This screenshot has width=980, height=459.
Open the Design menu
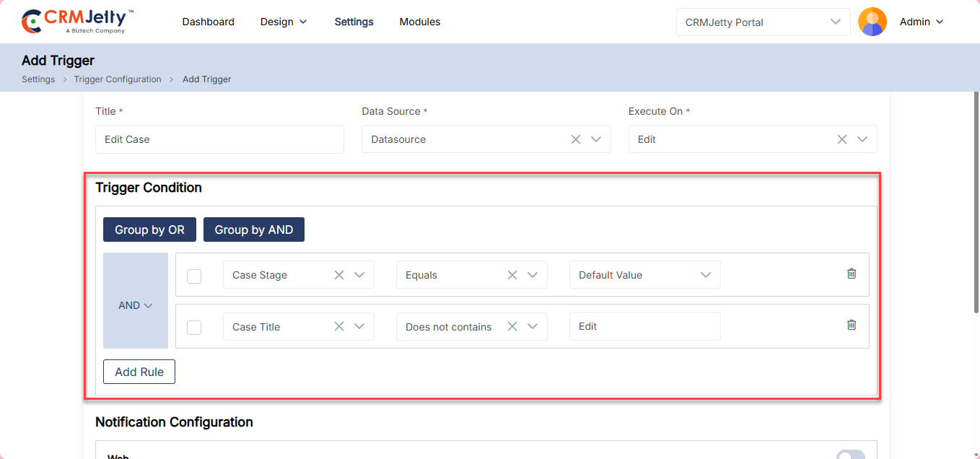click(x=284, y=22)
